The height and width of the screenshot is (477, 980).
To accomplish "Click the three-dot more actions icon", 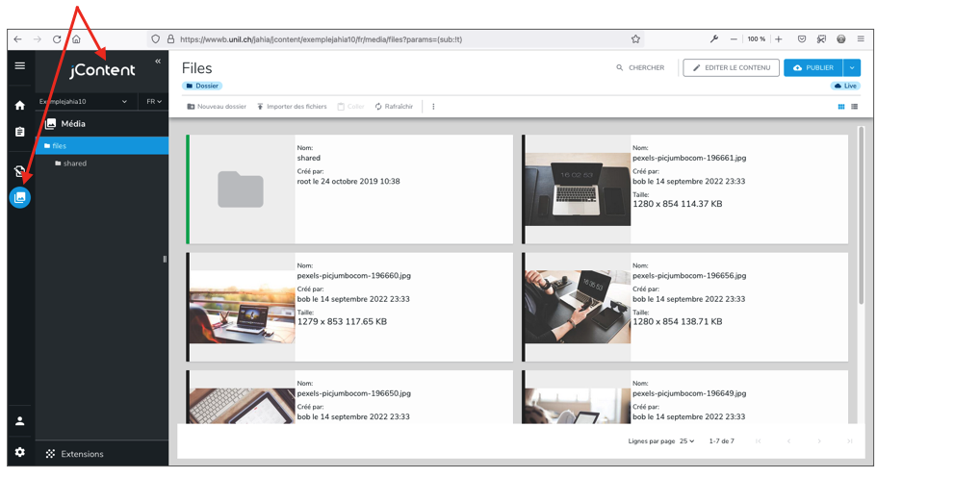I will tap(433, 107).
